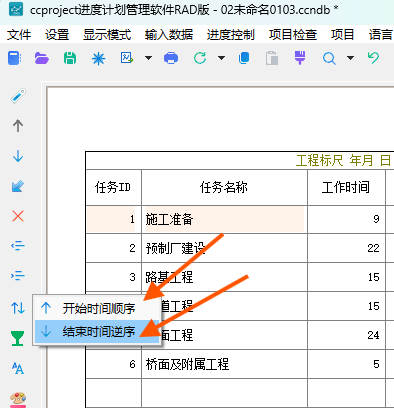Click the 工作时间 column header
Screen dimensions: 394x408
click(x=346, y=187)
